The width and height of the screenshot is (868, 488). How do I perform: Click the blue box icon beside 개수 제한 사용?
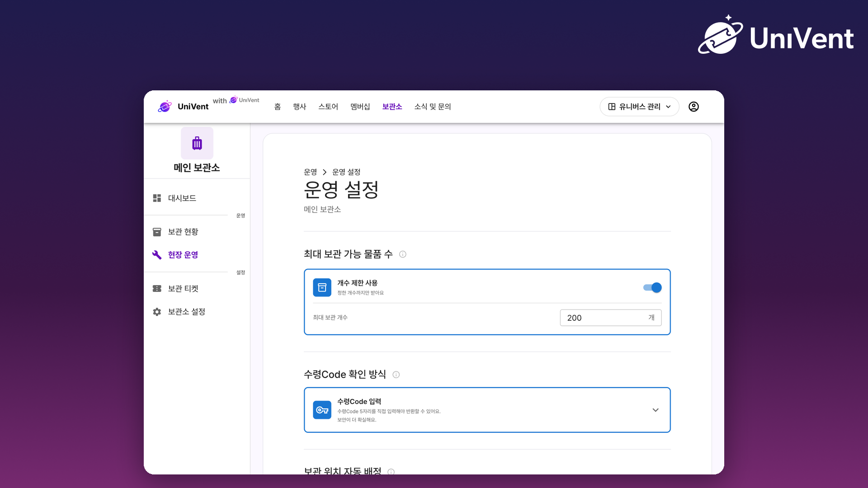(x=322, y=287)
